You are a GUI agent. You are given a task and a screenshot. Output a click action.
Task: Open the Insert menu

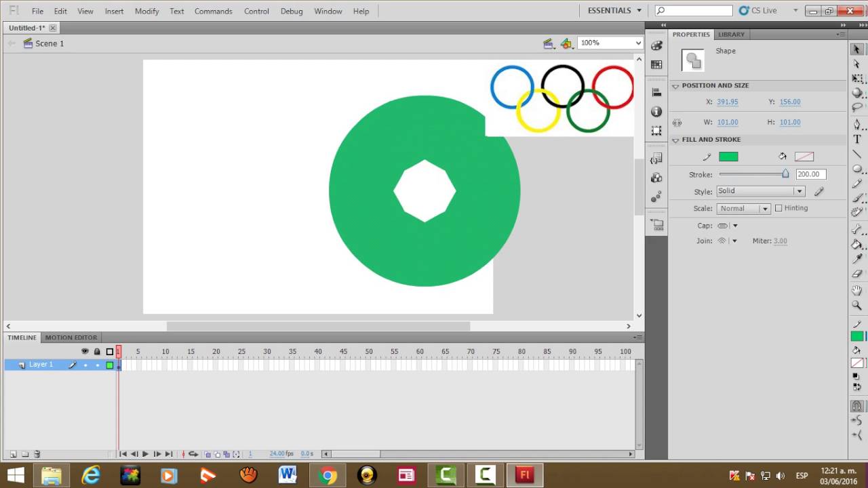tap(114, 12)
